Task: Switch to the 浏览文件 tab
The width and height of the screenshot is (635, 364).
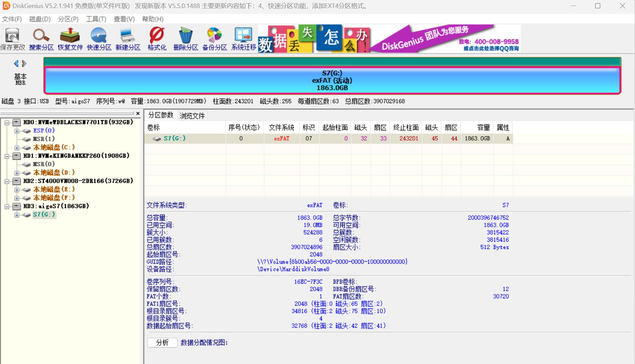Action: 192,115
